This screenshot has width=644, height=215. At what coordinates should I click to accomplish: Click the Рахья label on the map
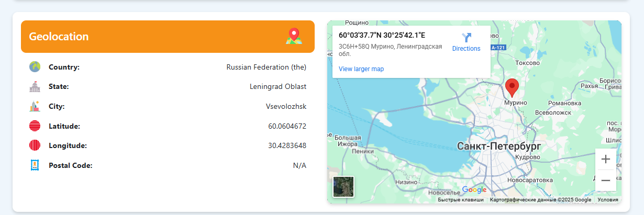tap(590, 86)
